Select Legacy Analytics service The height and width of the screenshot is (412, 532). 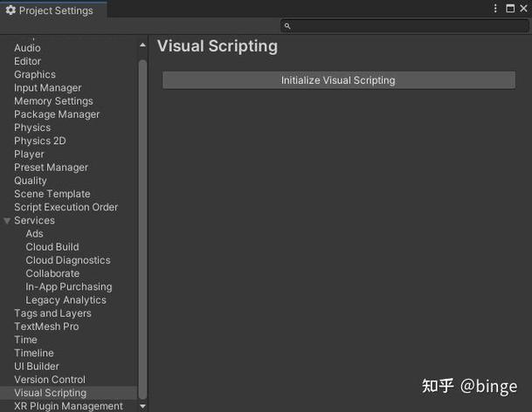[x=66, y=299]
